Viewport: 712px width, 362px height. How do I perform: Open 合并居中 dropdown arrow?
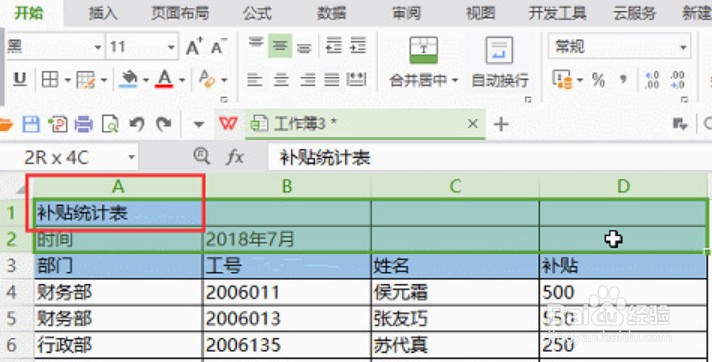click(x=455, y=81)
